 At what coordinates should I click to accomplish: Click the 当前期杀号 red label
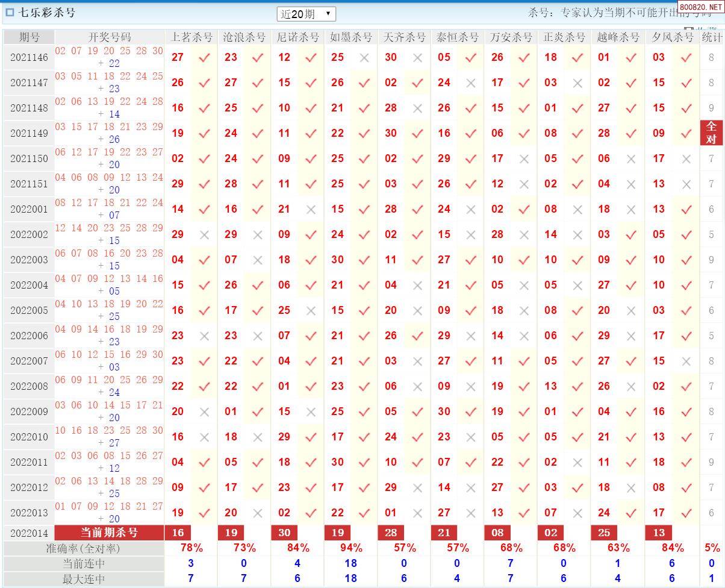click(x=109, y=533)
